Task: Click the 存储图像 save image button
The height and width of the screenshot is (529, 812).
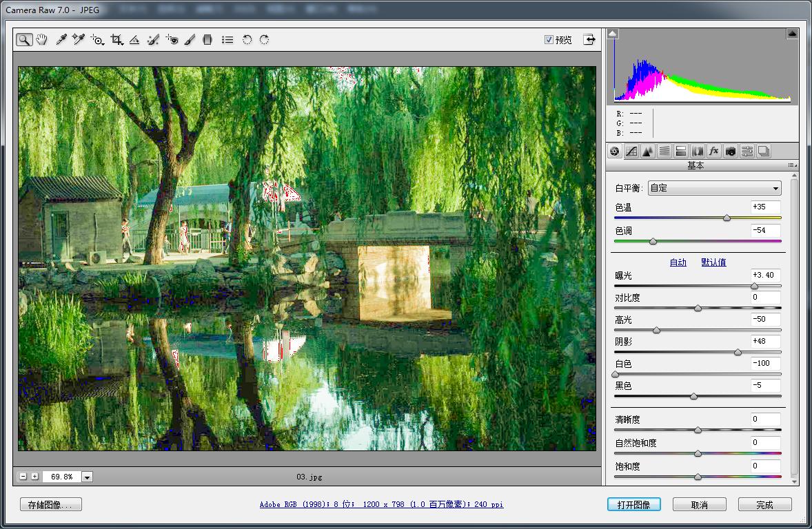Action: 51,505
